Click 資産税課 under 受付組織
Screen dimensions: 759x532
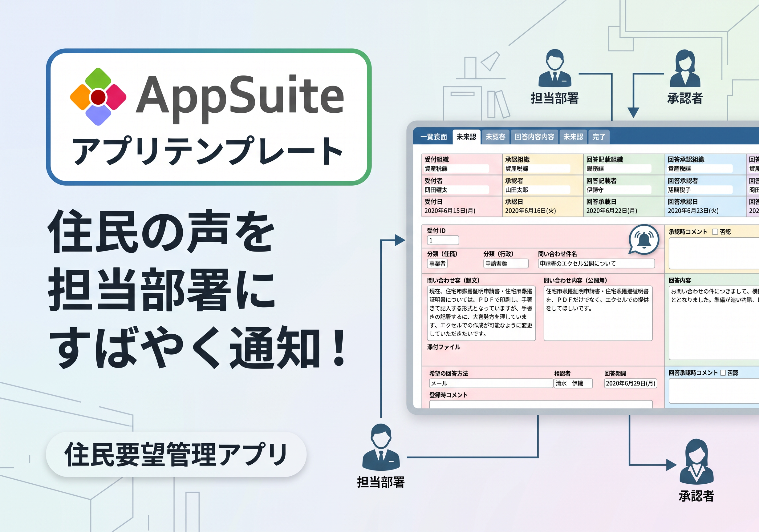[436, 168]
